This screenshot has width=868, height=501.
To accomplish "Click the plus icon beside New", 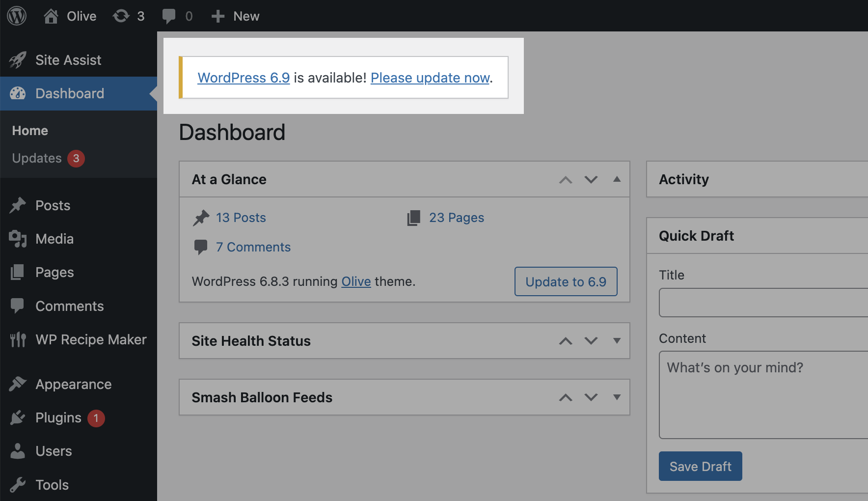I will [218, 16].
